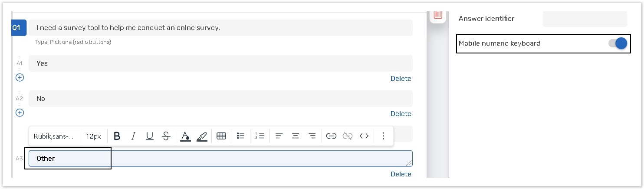Click the Answer identifier input field

585,19
